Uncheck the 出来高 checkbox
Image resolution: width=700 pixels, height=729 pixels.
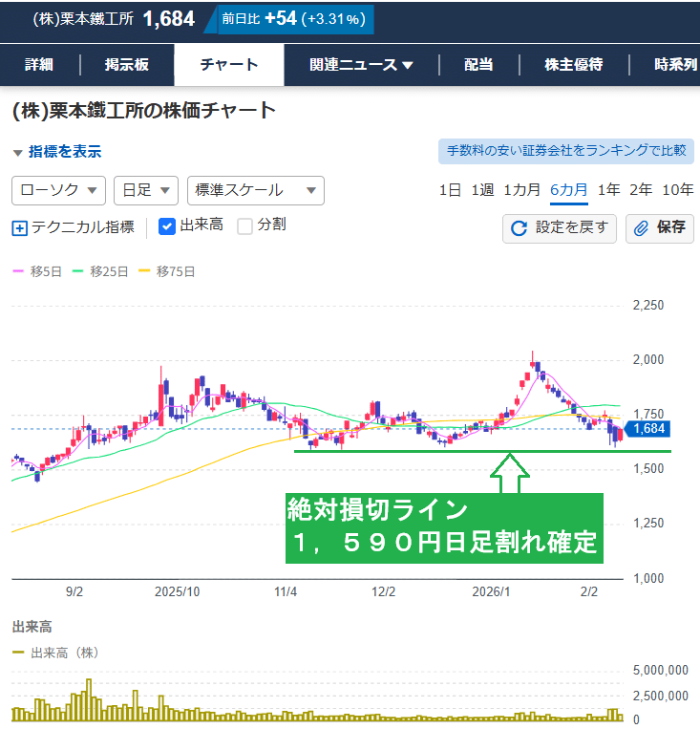click(167, 226)
